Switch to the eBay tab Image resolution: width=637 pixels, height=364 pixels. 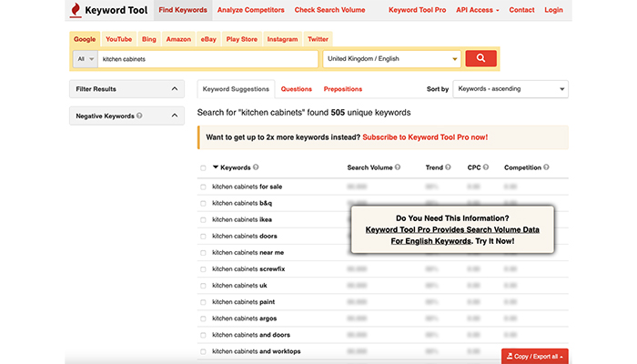point(208,39)
